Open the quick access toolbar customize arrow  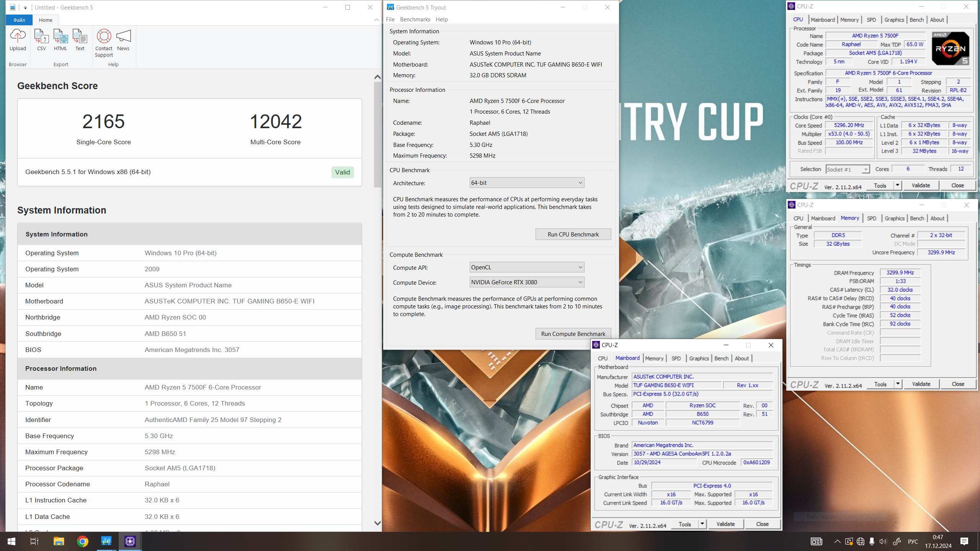point(25,7)
